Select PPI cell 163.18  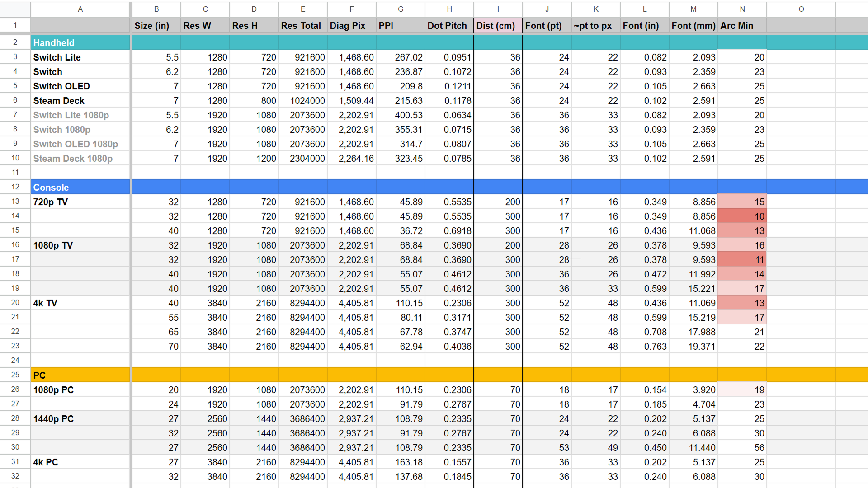tap(401, 462)
